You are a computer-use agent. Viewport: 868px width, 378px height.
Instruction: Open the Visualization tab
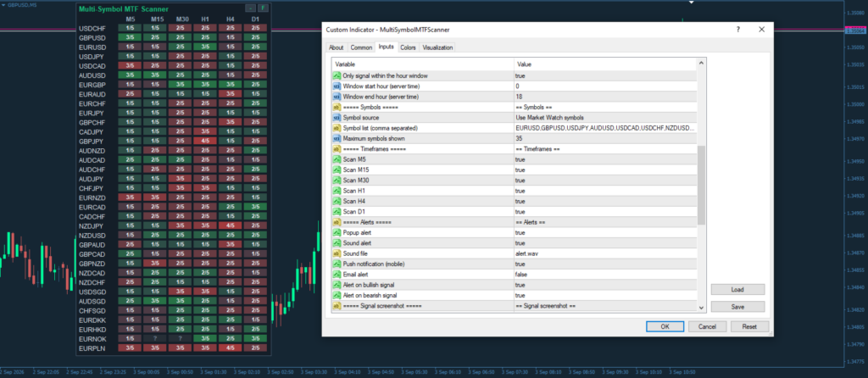[x=438, y=47]
